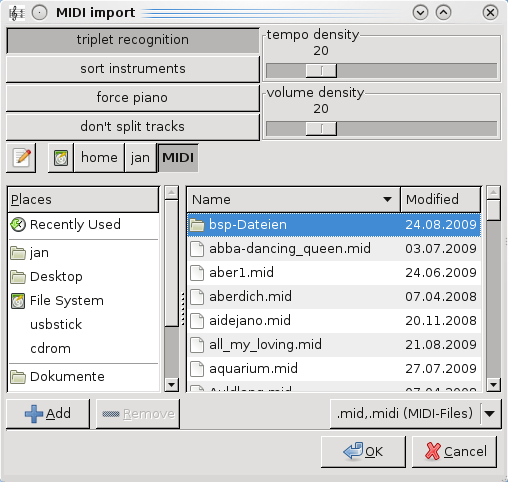Select the bsp-Dateien folder name
This screenshot has height=482, width=508.
coord(248,225)
